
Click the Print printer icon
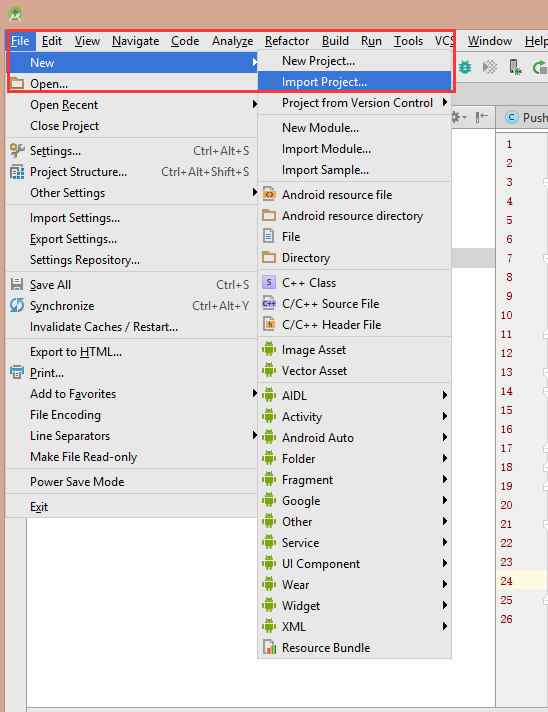click(17, 372)
